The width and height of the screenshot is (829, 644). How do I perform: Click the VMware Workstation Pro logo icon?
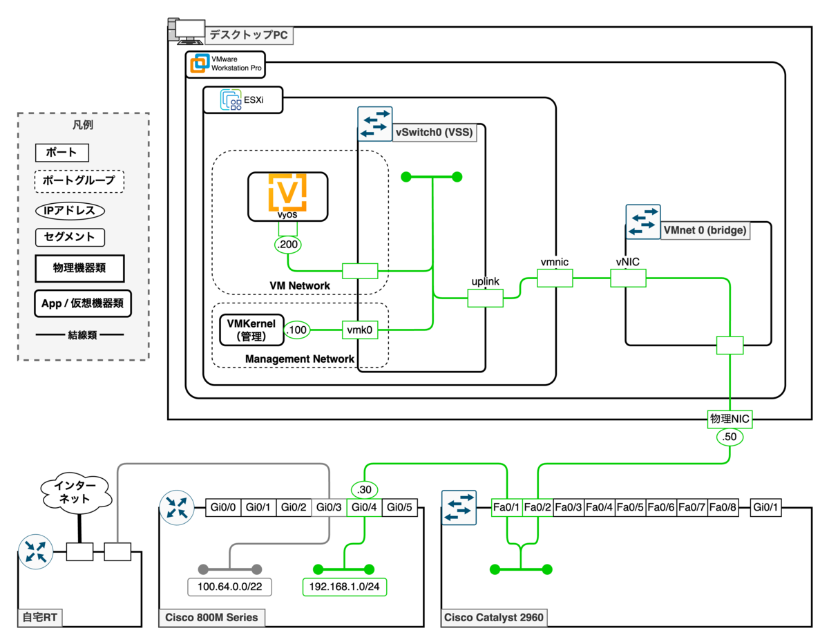[x=200, y=63]
